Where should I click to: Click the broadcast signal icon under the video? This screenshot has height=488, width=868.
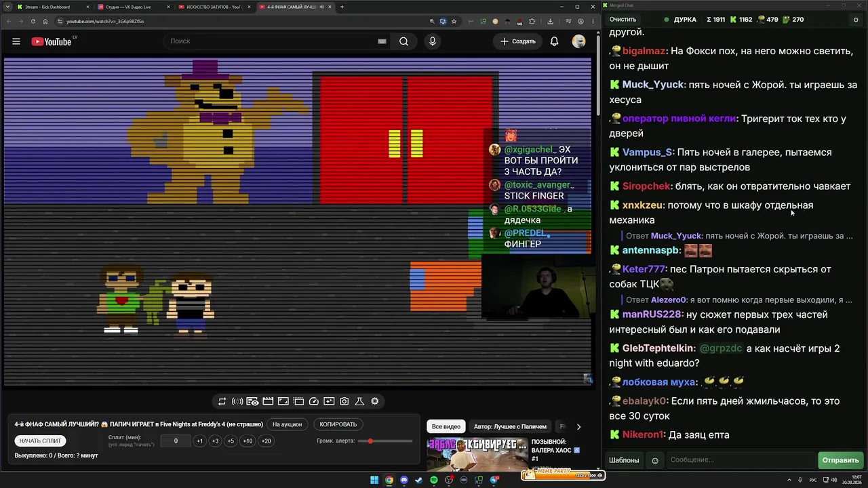237,401
